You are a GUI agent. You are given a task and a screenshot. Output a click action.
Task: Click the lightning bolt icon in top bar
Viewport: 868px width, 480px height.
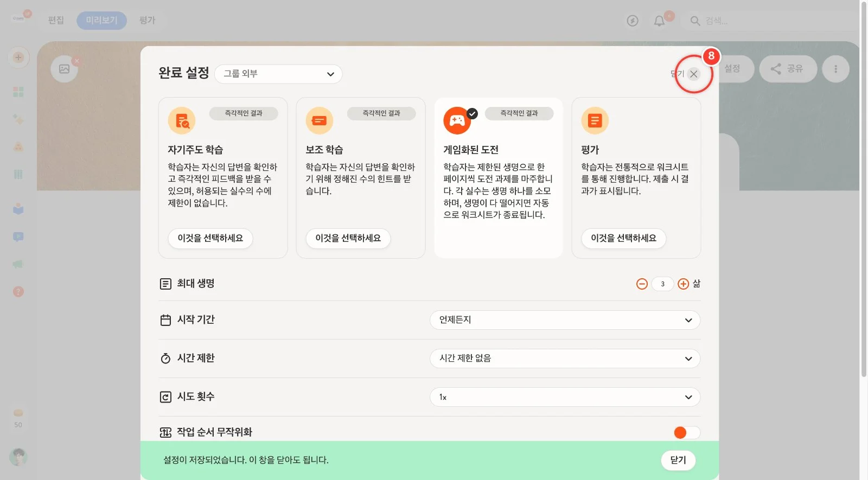pyautogui.click(x=633, y=21)
